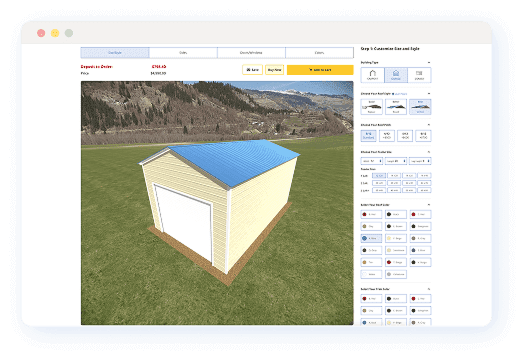Select the Garage building type icon

click(x=396, y=75)
